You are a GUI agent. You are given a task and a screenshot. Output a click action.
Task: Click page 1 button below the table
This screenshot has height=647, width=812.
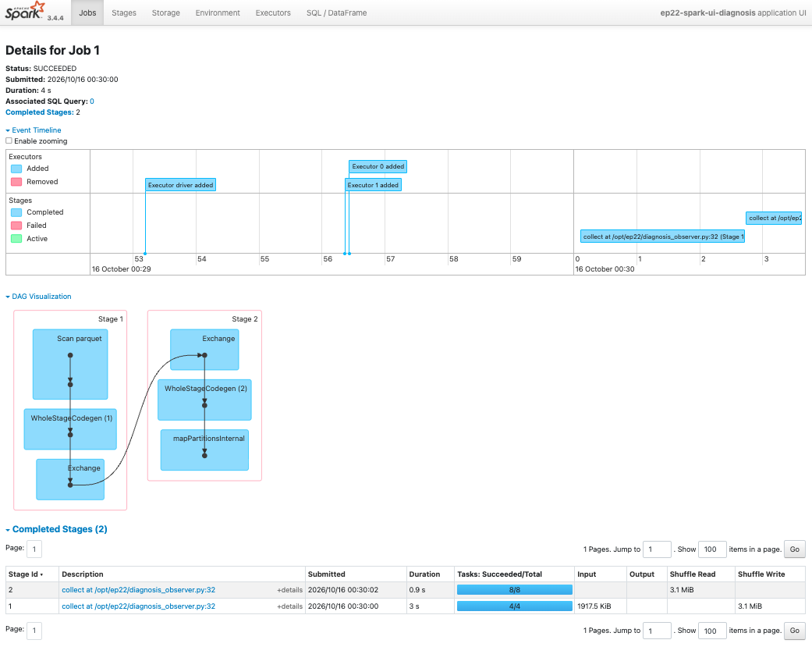click(x=34, y=631)
